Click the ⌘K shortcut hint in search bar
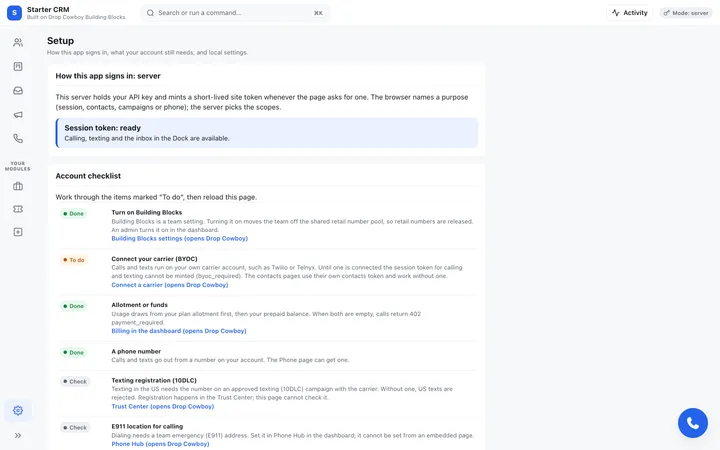This screenshot has width=720, height=450. (x=318, y=13)
